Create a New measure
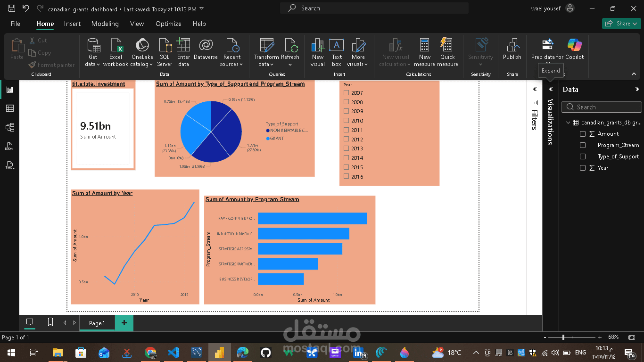Image resolution: width=644 pixels, height=362 pixels. [x=424, y=52]
